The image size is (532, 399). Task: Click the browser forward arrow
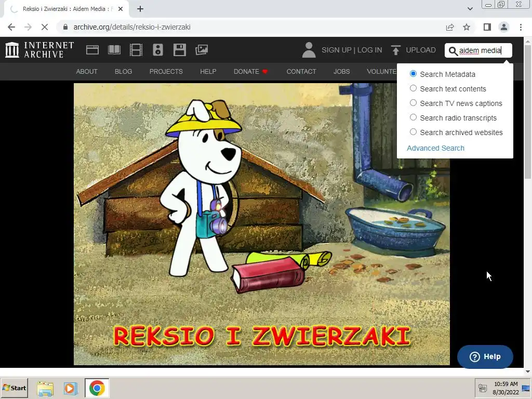(x=28, y=27)
